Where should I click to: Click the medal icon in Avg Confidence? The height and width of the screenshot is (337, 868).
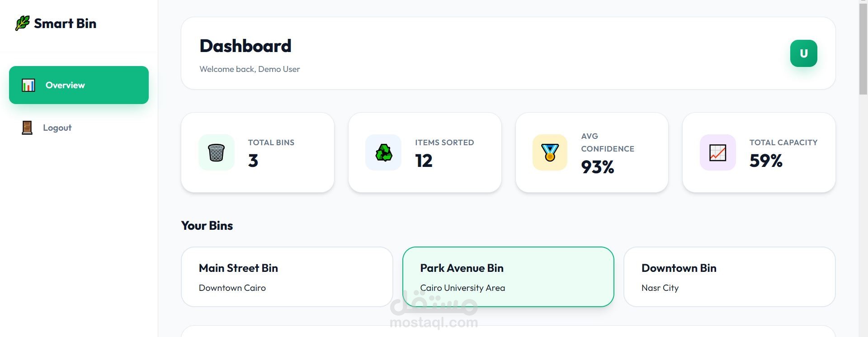tap(550, 152)
